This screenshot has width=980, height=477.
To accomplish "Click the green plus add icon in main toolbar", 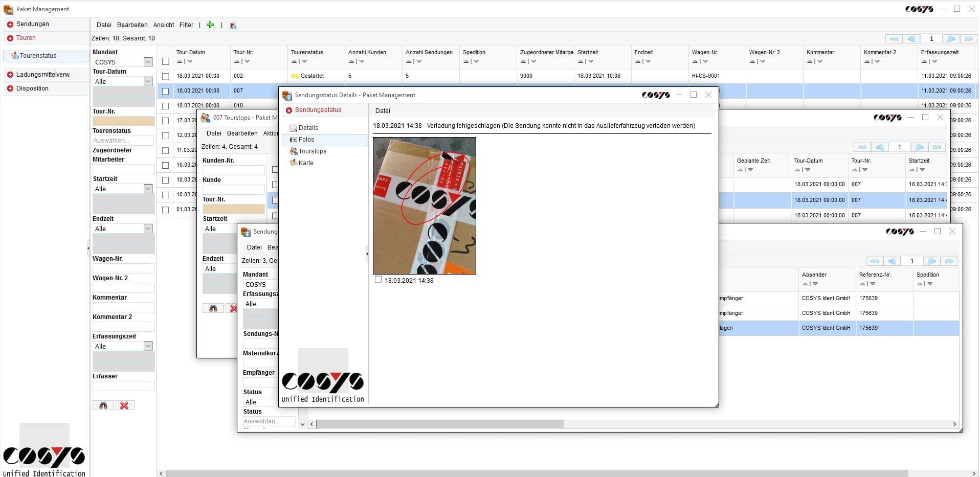I will [x=210, y=25].
